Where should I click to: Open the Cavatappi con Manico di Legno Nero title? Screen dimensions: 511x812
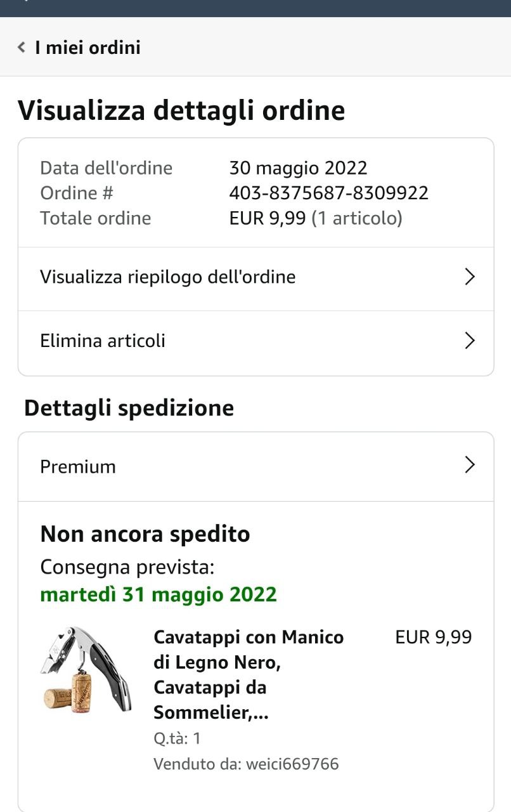[x=249, y=675]
